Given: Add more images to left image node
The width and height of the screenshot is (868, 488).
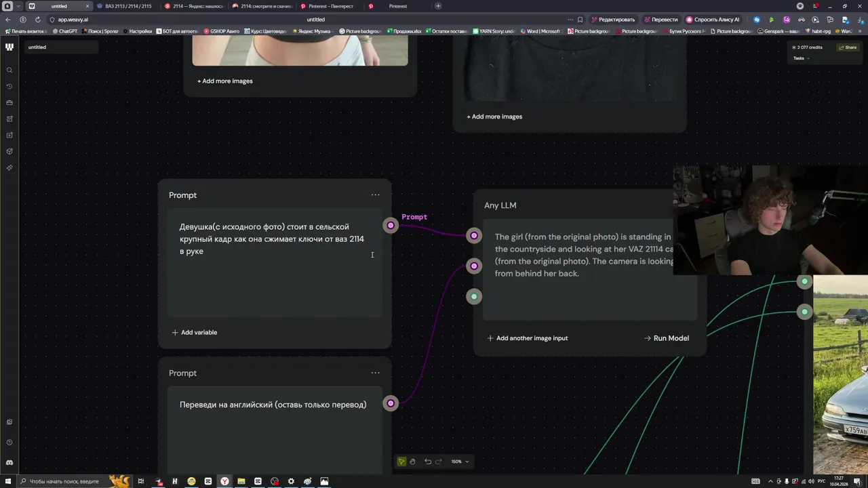Looking at the screenshot, I should (x=225, y=81).
